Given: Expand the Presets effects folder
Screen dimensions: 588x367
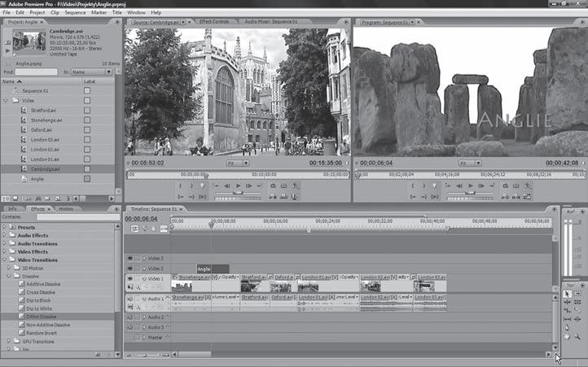Looking at the screenshot, I should coord(5,227).
